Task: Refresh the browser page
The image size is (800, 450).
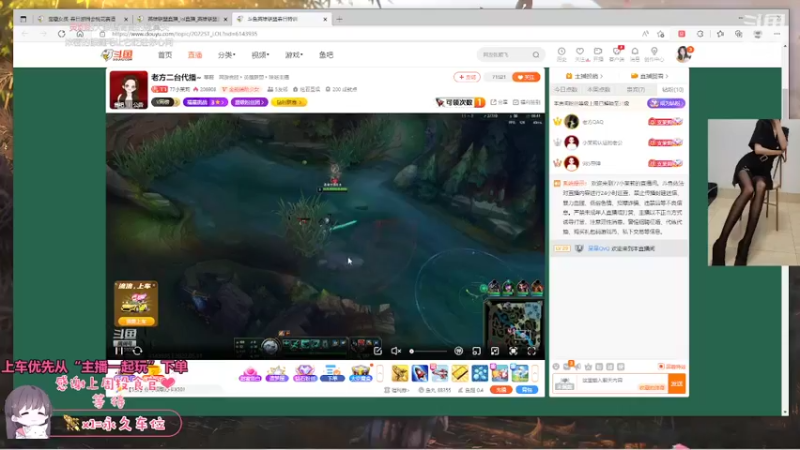Action: [61, 34]
